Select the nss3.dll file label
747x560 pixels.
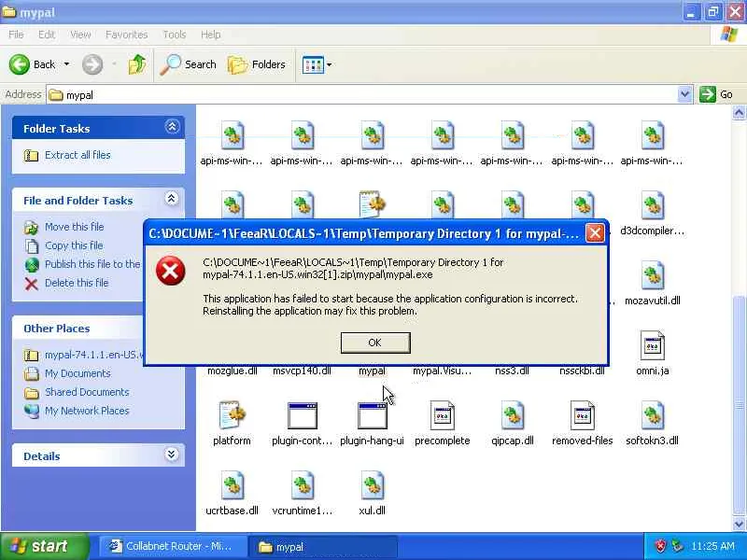[512, 371]
